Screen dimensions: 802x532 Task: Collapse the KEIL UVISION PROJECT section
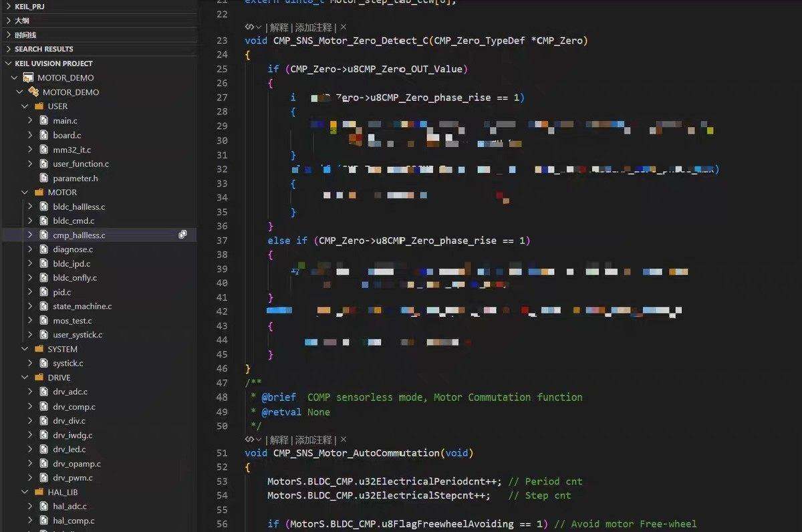(x=8, y=63)
